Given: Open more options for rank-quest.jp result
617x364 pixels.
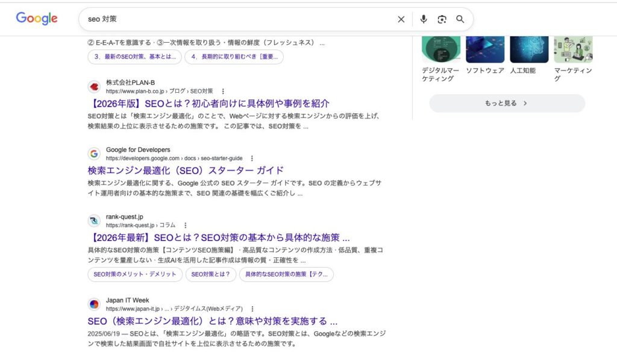Looking at the screenshot, I should coord(186,225).
